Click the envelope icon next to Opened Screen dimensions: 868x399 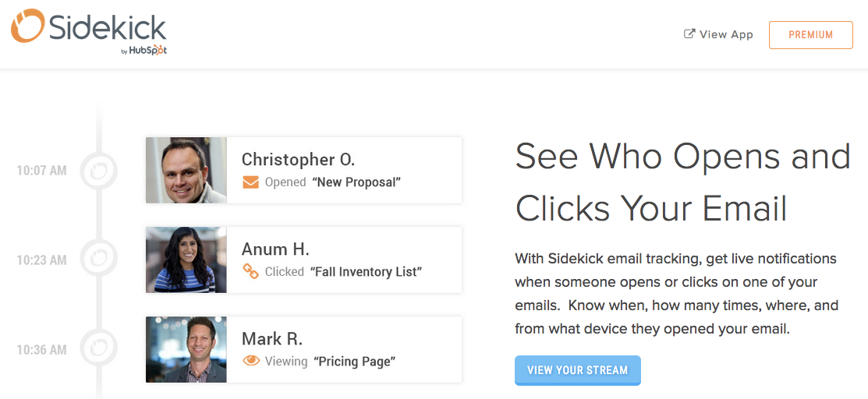coord(250,182)
